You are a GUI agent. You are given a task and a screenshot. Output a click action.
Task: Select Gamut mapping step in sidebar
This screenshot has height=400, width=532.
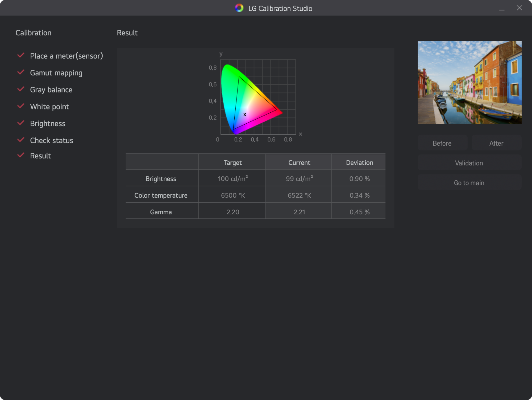(x=56, y=73)
